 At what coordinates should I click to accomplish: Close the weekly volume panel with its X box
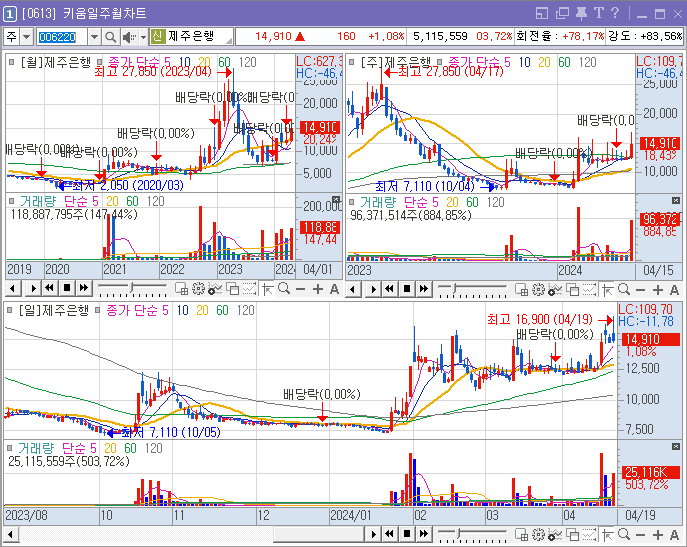(676, 200)
